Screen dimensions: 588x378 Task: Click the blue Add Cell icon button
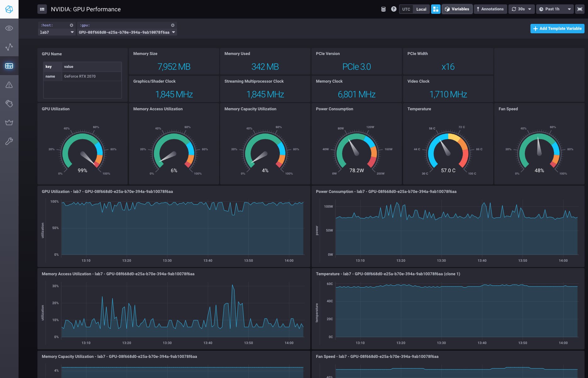pyautogui.click(x=436, y=9)
